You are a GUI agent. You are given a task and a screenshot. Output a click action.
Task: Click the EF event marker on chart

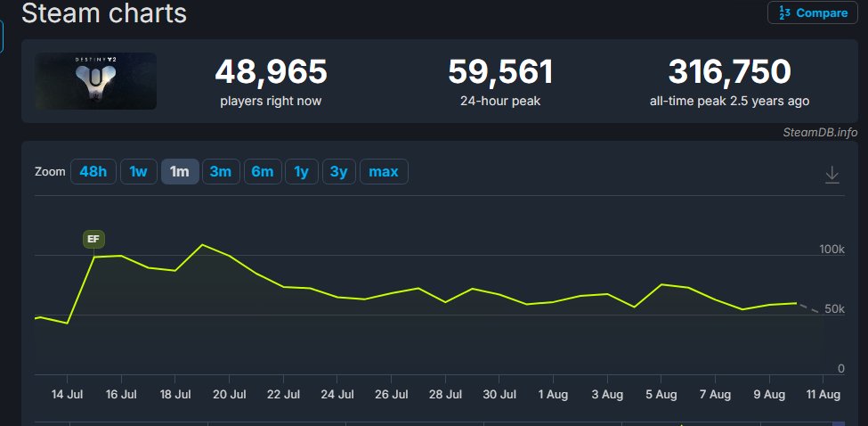click(x=93, y=240)
